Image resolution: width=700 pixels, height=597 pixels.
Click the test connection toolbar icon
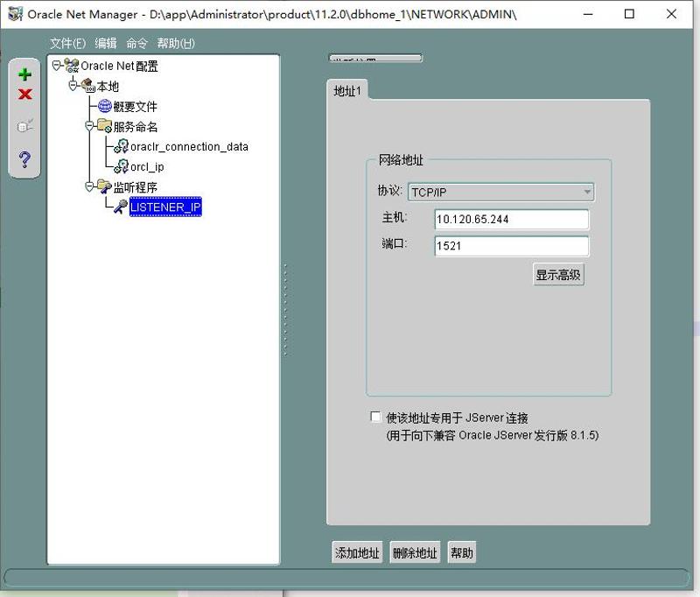[x=24, y=126]
